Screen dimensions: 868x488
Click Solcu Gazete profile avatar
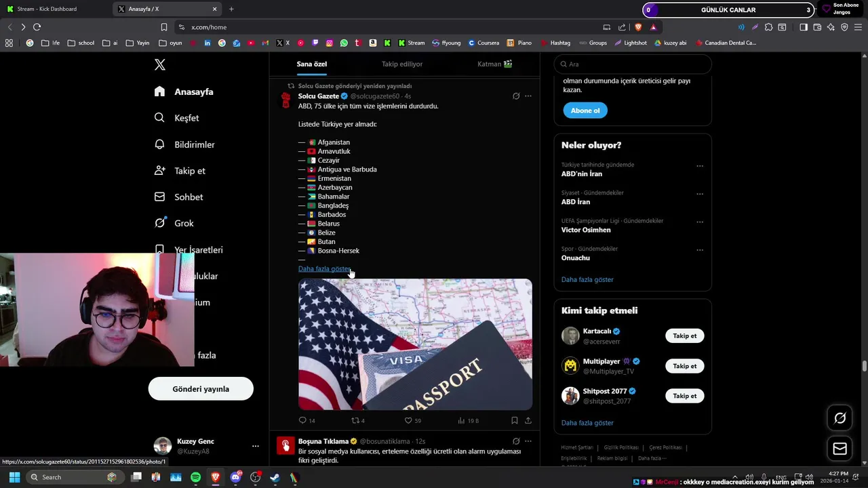coord(286,100)
